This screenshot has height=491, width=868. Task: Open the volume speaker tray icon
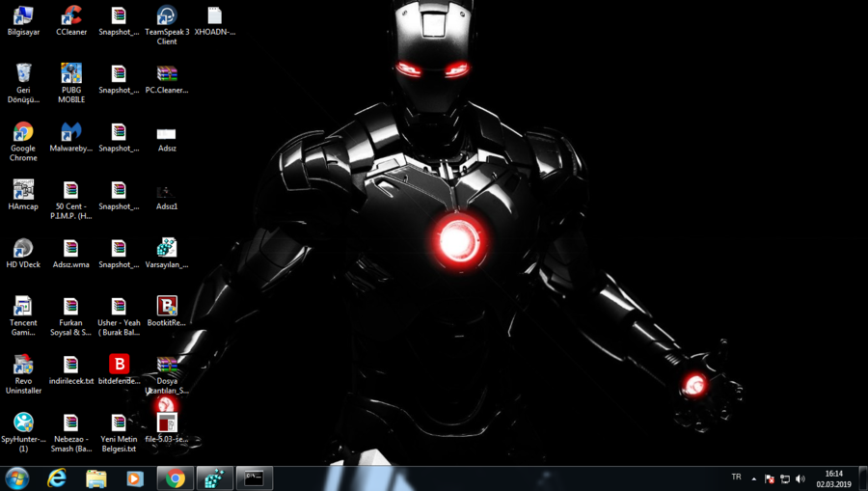pyautogui.click(x=800, y=478)
